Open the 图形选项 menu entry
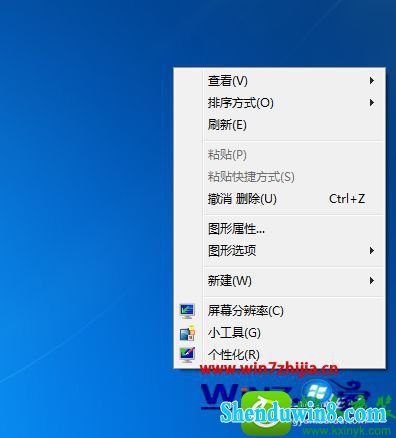396x438 pixels. point(279,251)
